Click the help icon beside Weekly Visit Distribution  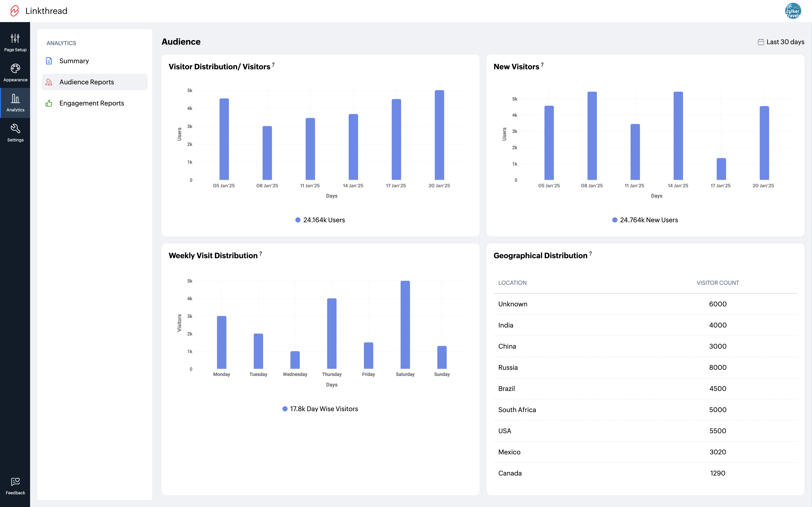(261, 253)
